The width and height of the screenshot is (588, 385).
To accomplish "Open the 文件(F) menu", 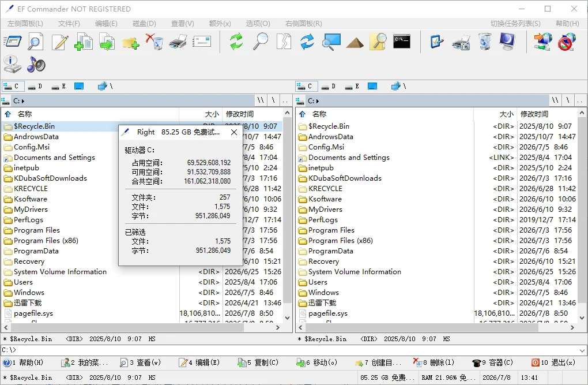I will coord(69,23).
